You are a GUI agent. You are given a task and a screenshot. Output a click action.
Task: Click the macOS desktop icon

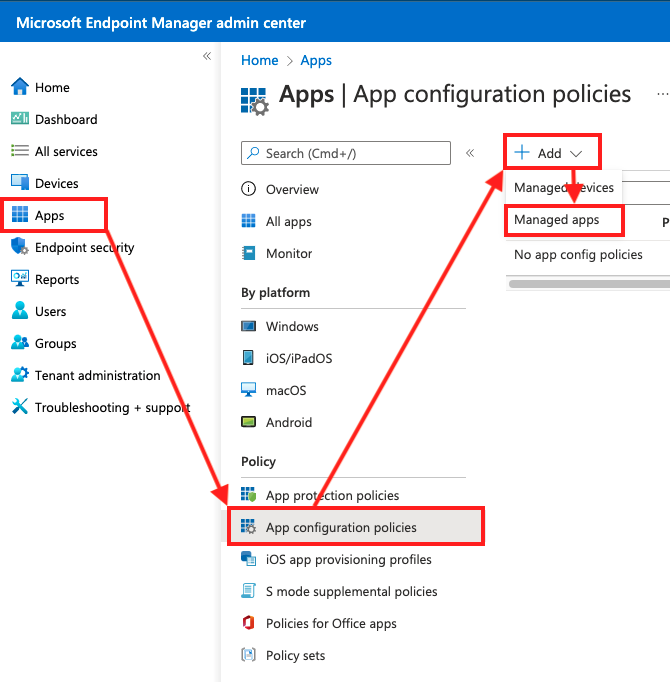point(248,390)
